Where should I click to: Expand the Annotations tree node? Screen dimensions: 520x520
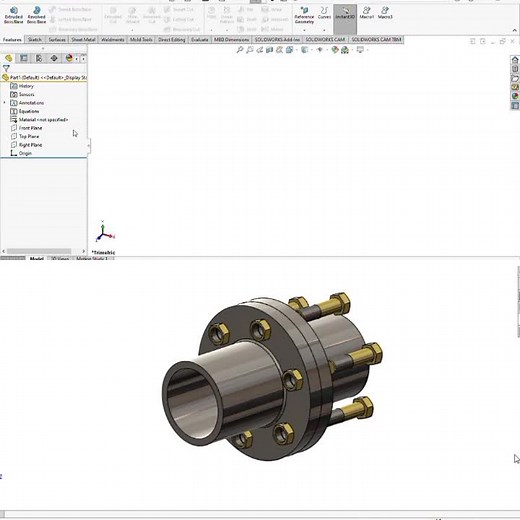click(5, 103)
